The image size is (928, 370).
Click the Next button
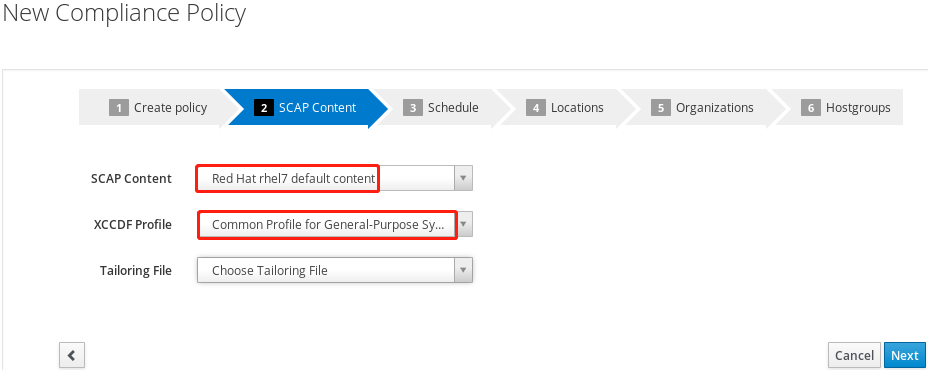click(x=905, y=355)
